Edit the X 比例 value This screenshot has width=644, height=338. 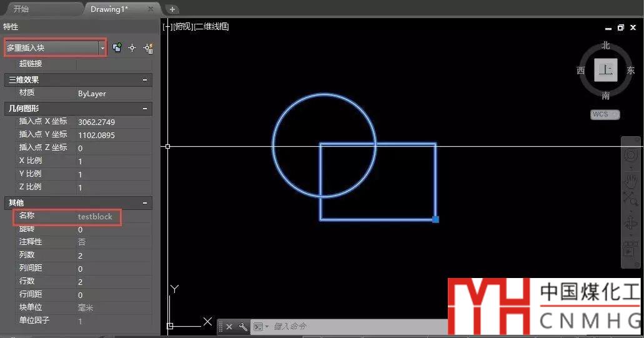tap(114, 161)
